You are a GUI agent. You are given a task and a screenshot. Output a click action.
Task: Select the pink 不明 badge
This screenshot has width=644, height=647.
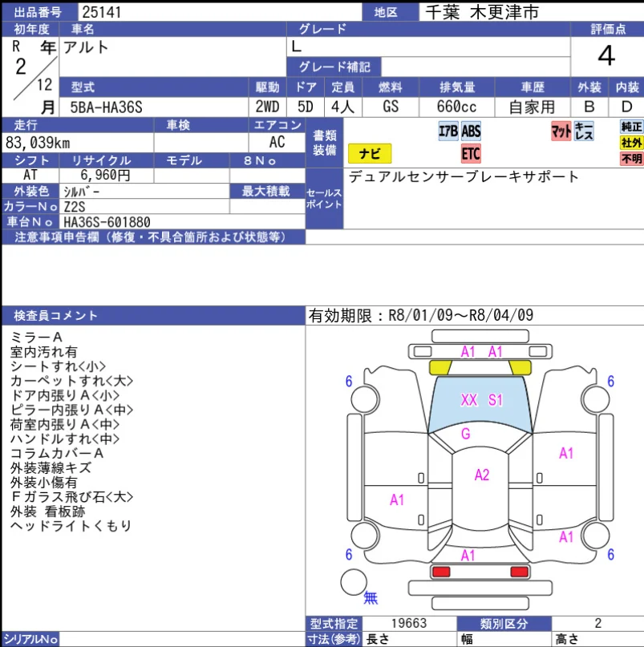[632, 159]
